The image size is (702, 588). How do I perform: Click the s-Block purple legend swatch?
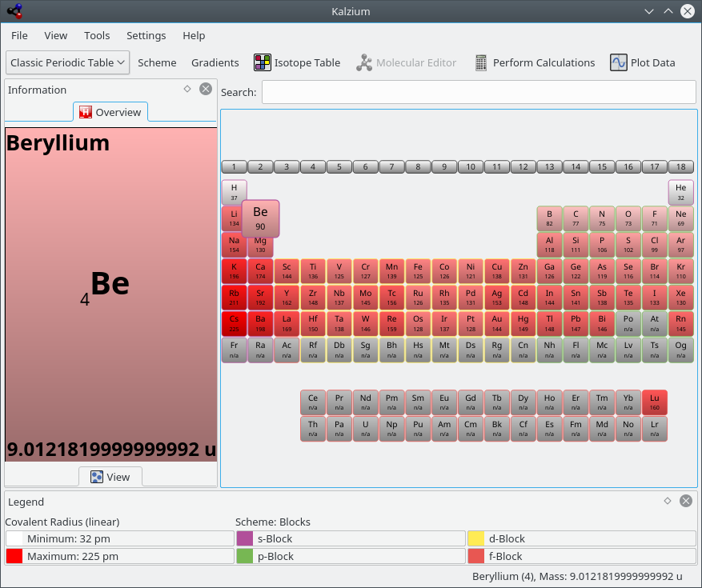pyautogui.click(x=245, y=538)
